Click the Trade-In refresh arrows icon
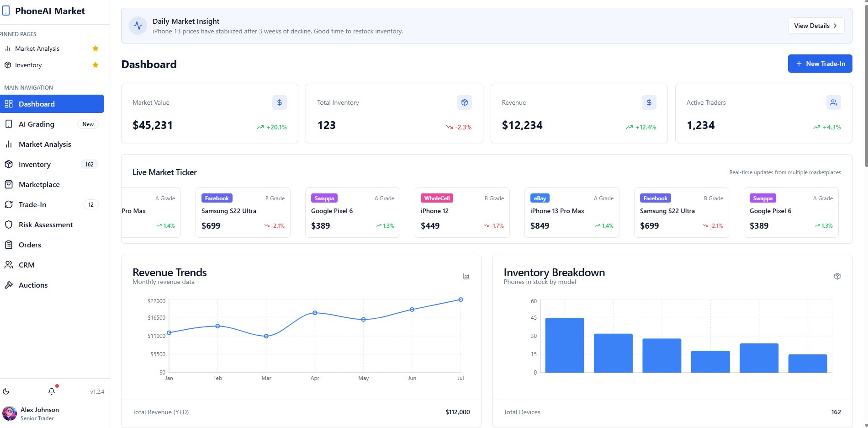The width and height of the screenshot is (868, 428). [8, 204]
